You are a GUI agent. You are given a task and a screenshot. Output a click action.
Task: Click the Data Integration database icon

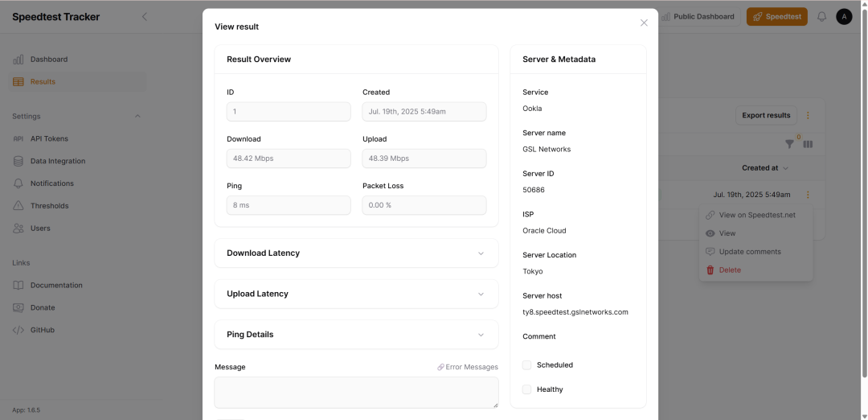(18, 161)
